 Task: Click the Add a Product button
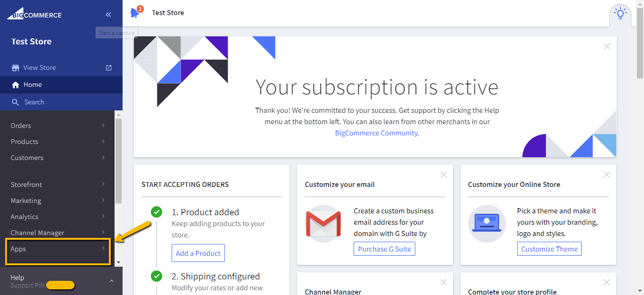tap(198, 253)
